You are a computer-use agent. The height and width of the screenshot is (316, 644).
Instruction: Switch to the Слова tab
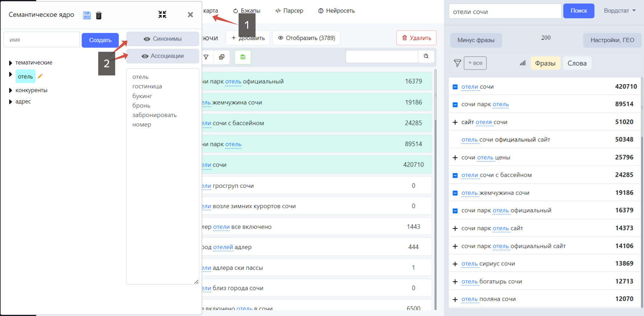tap(577, 63)
